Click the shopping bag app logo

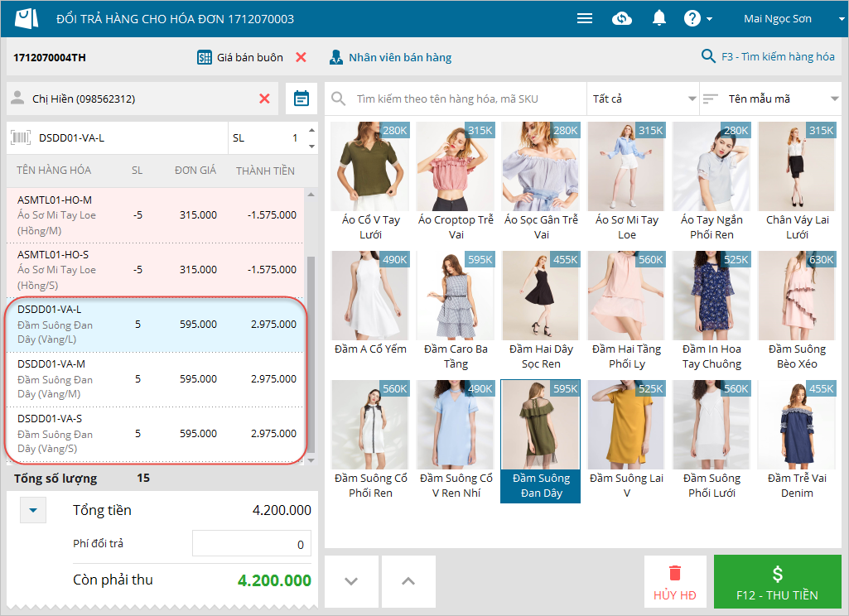[x=27, y=18]
